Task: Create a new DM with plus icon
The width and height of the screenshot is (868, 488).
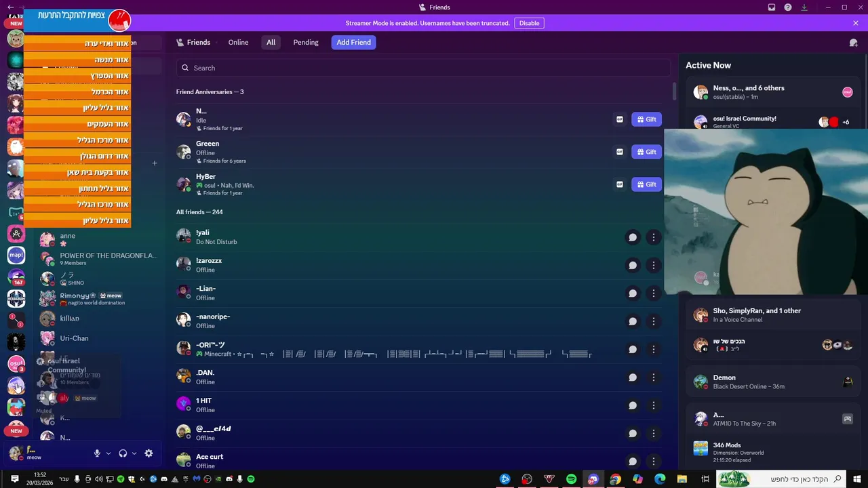Action: pyautogui.click(x=154, y=163)
